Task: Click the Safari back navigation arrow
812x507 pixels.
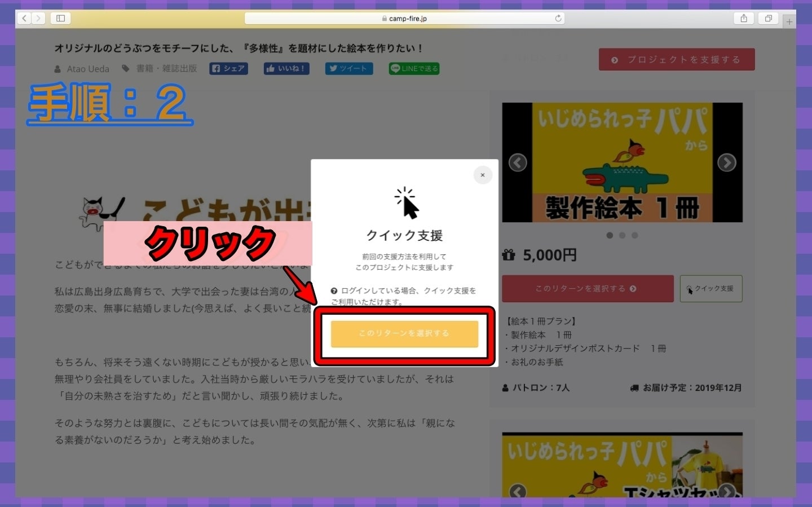Action: point(24,19)
